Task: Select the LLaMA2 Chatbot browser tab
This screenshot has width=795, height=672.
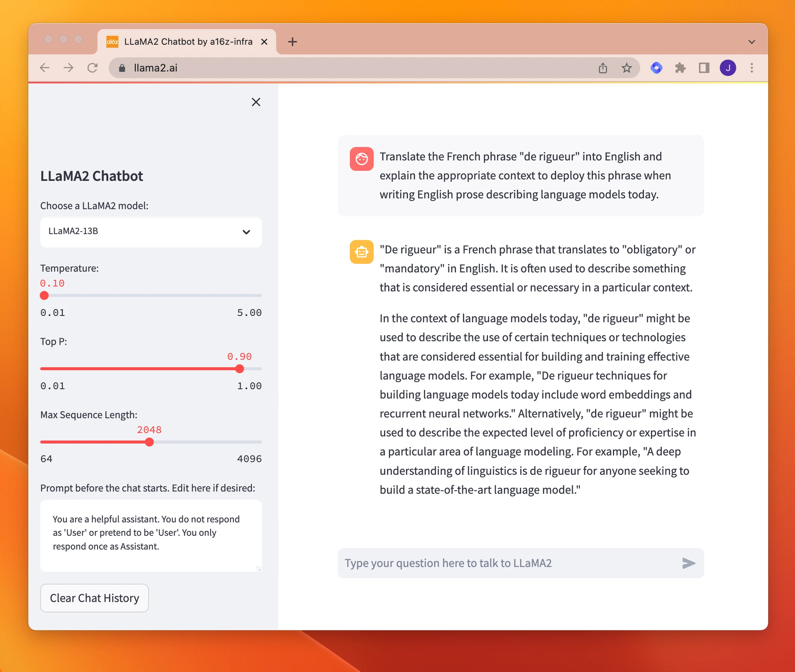Action: 182,42
